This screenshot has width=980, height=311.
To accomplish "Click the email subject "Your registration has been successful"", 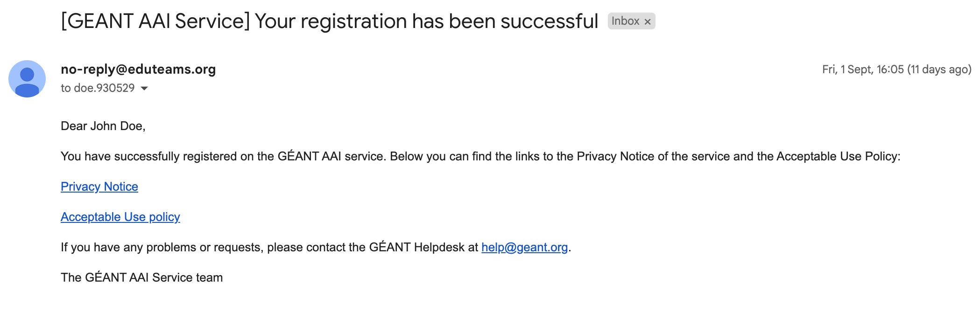I will [426, 21].
